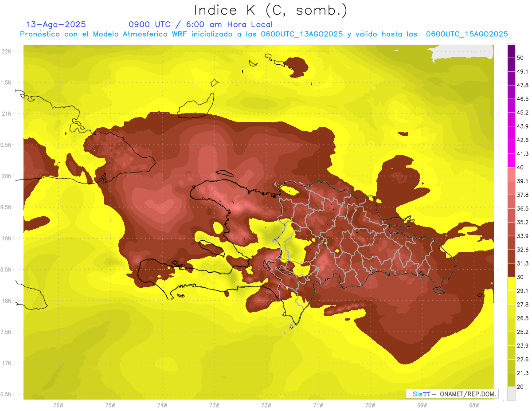This screenshot has height=411, width=532.
Task: Click legend value "32.6"
Action: (523, 250)
